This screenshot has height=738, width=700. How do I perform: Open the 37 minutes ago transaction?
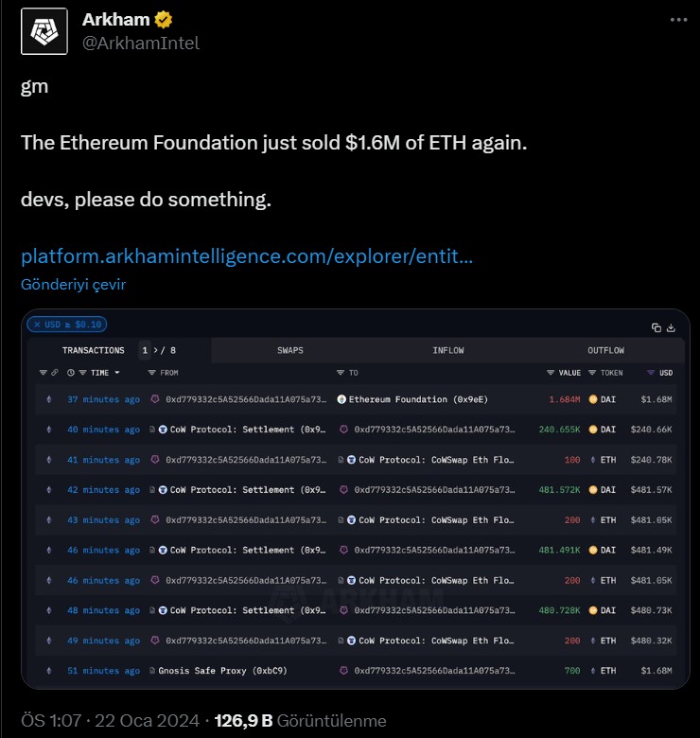[103, 399]
